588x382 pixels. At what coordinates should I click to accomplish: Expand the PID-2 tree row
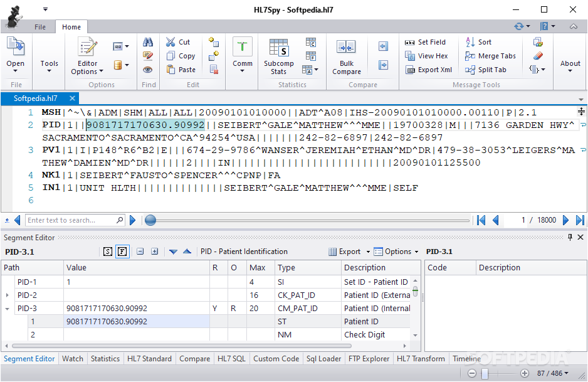tap(7, 295)
